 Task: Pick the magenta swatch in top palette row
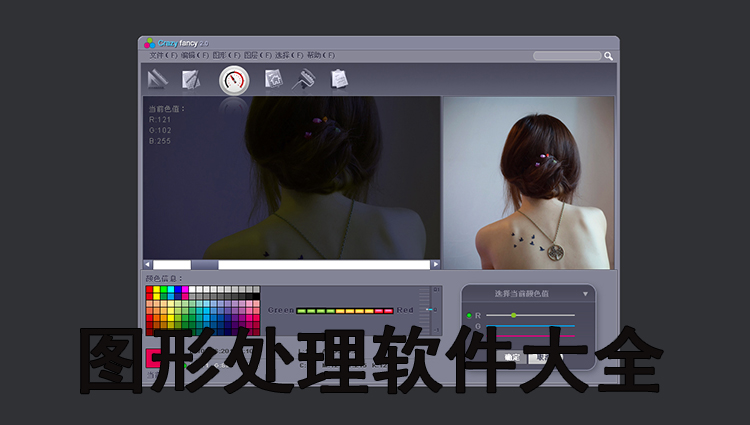pos(185,289)
